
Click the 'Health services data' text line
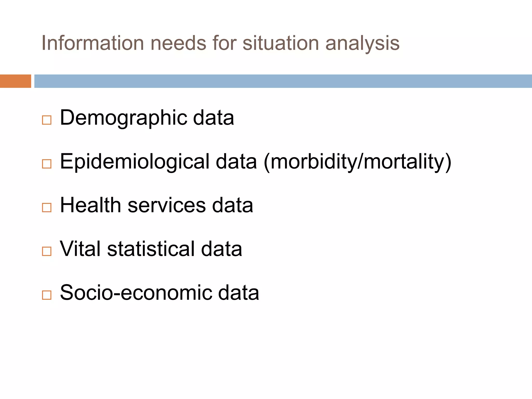(157, 205)
